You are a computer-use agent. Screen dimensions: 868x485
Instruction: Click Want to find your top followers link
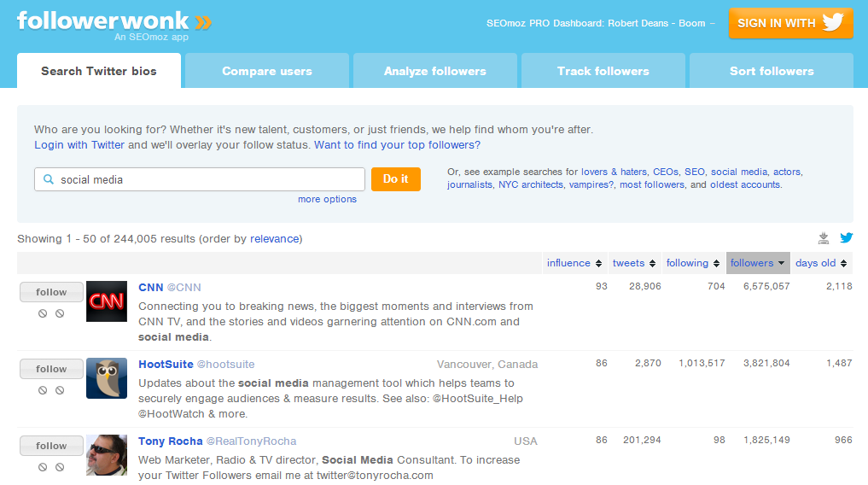click(x=398, y=145)
